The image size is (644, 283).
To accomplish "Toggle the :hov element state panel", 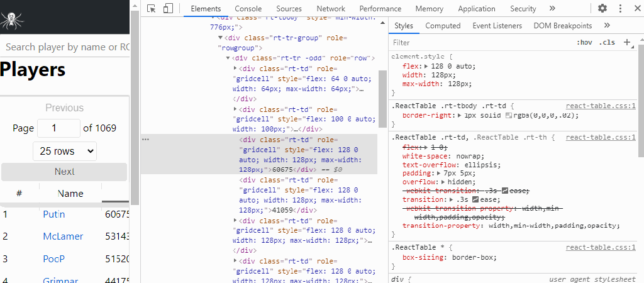I will tap(584, 43).
